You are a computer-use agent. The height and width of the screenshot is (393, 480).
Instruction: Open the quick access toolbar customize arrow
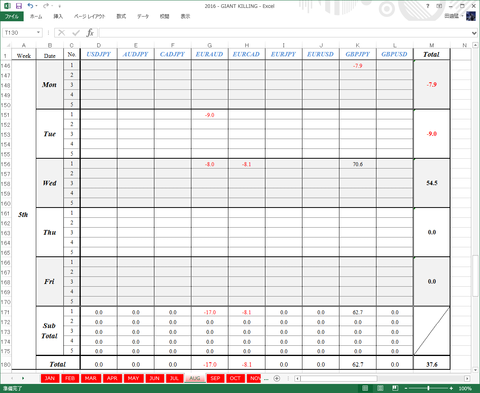(59, 6)
